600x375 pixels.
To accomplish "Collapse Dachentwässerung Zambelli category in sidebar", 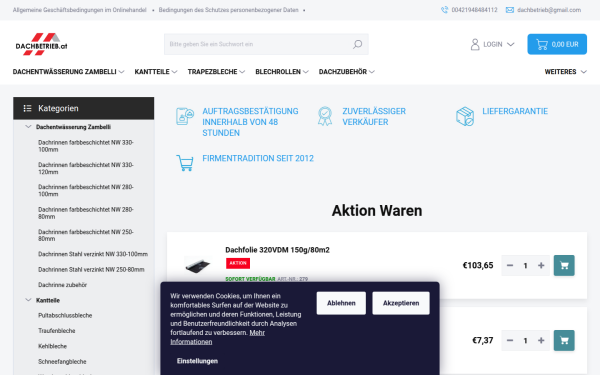I will pyautogui.click(x=28, y=127).
